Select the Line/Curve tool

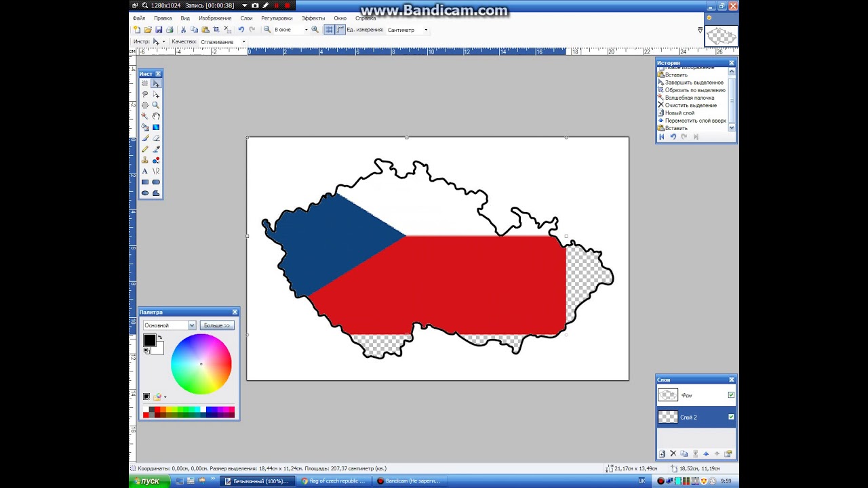click(x=156, y=171)
